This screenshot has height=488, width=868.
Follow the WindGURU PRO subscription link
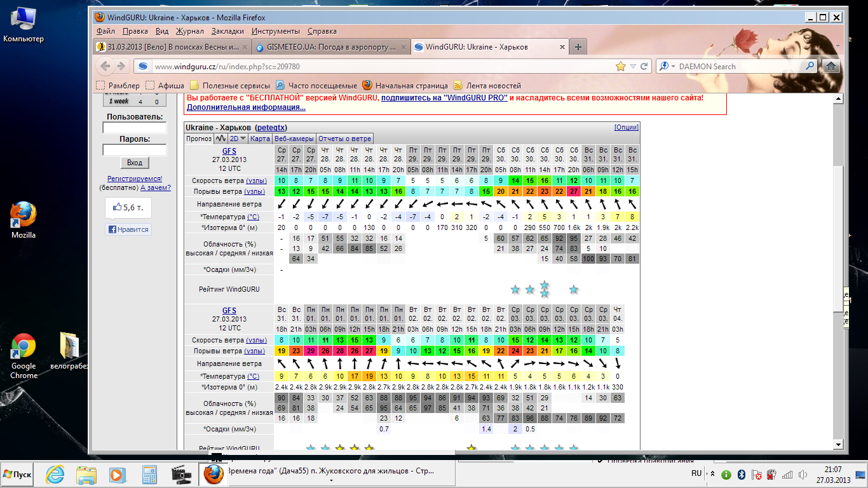[x=444, y=98]
